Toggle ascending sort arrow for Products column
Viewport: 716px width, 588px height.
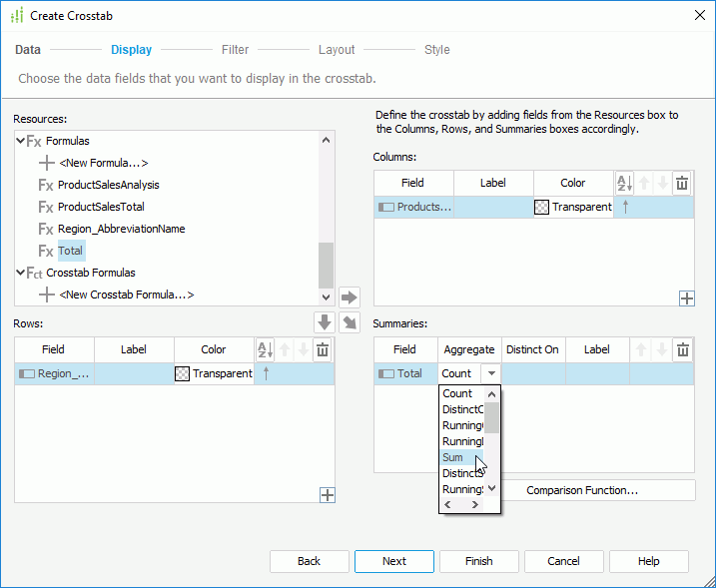[625, 207]
